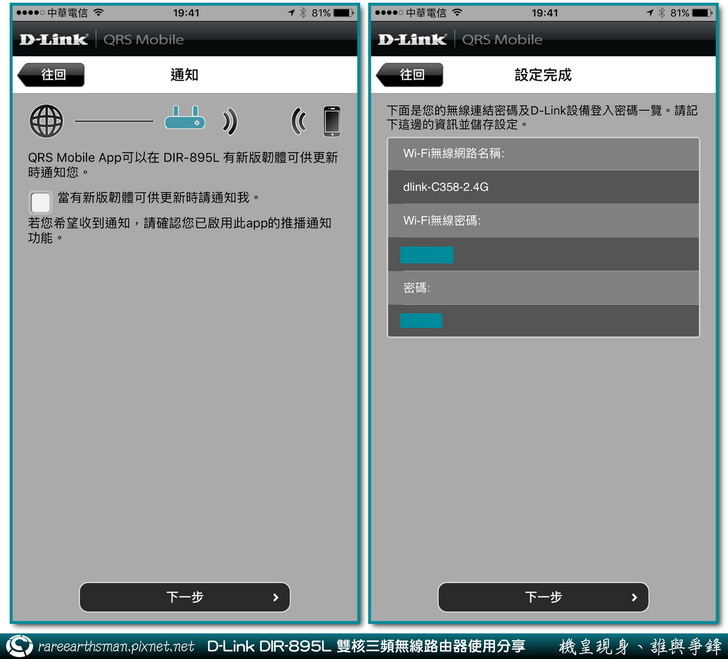Click the 密碼: label row

543,288
